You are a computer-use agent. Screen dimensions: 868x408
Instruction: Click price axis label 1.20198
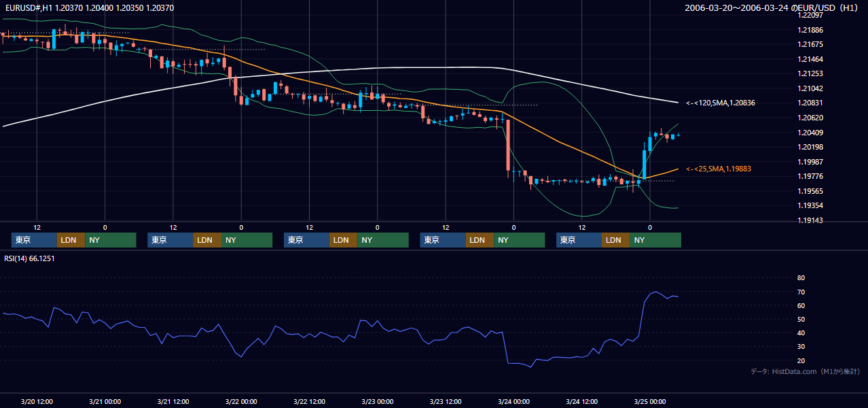coord(810,147)
